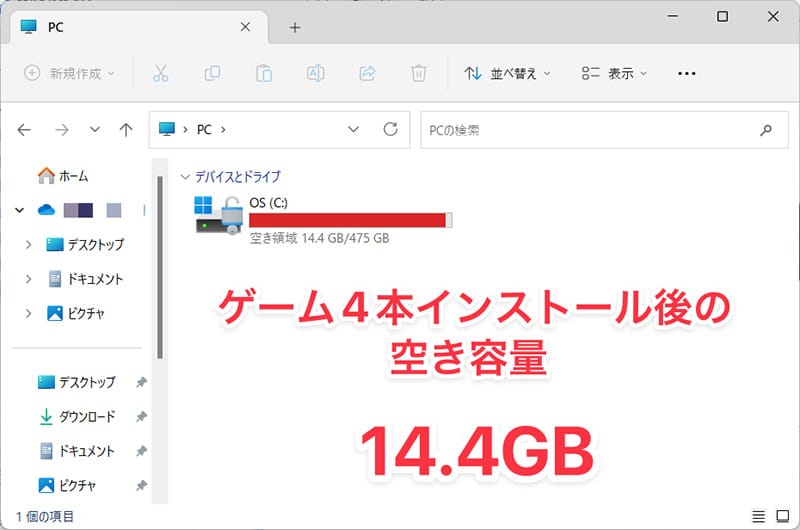Open the 新規作成 new item menu

click(x=69, y=73)
